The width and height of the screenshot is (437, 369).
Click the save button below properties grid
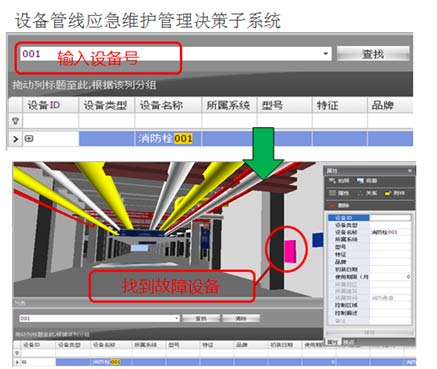(369, 332)
